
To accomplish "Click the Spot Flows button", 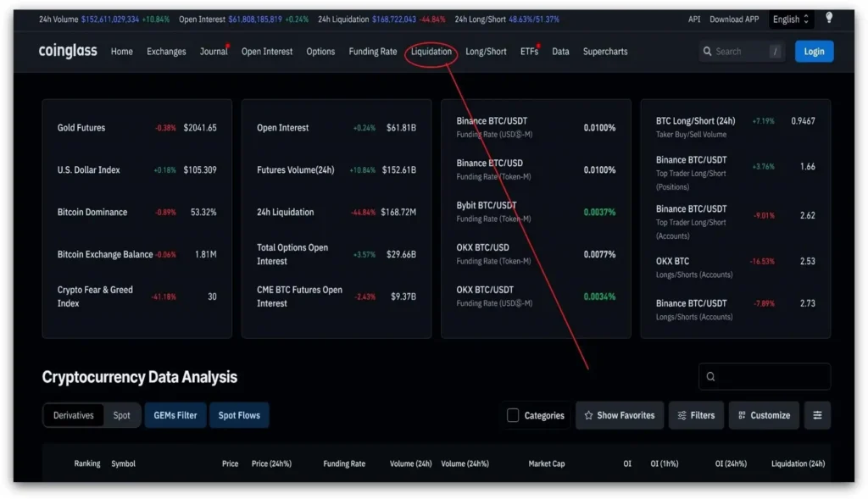I will (x=238, y=415).
